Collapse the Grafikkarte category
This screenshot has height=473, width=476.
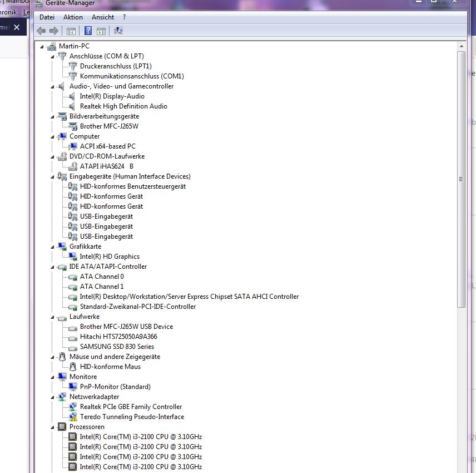[52, 247]
